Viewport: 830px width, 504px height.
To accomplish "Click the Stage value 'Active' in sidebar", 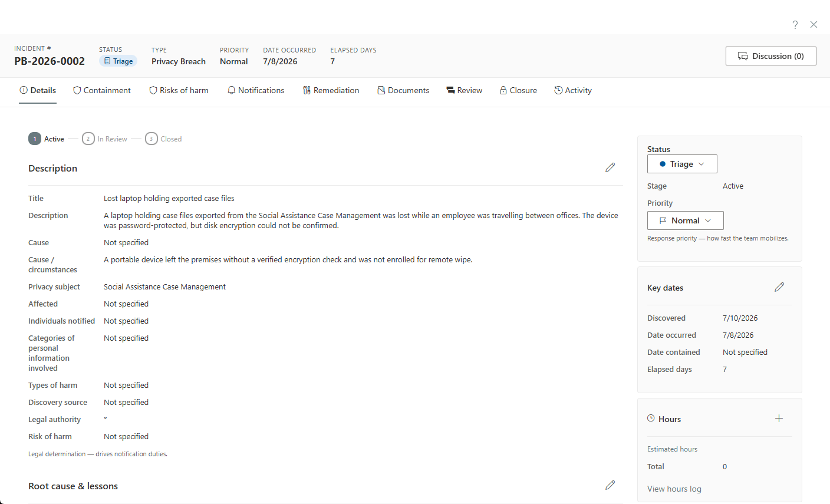I will coord(733,186).
